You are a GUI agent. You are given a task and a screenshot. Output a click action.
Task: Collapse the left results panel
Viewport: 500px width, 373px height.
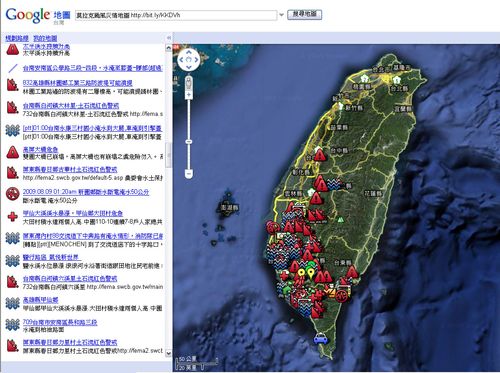coord(169,38)
